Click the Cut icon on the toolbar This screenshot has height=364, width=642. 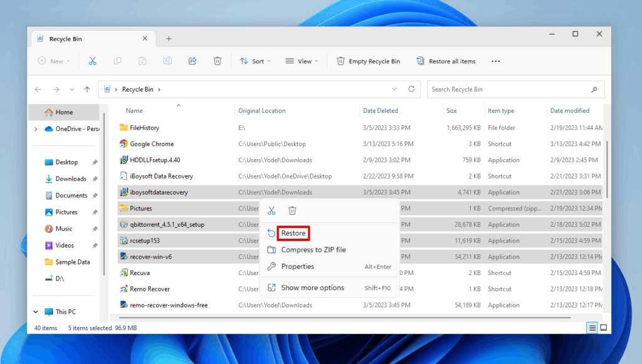[x=92, y=61]
